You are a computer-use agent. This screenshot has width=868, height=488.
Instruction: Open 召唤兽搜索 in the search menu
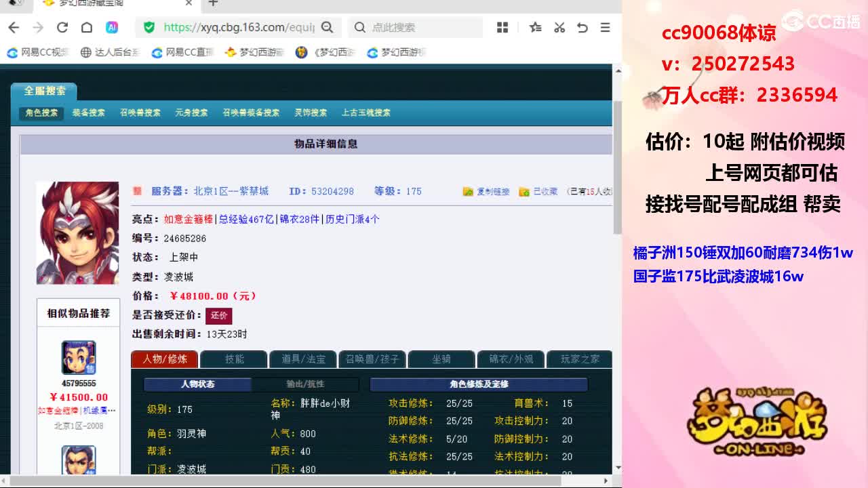click(140, 113)
